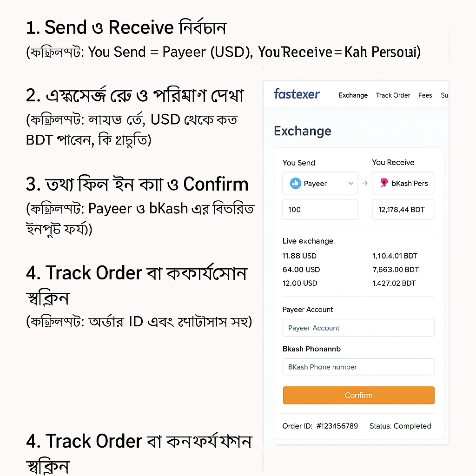Open the bKash Pers receive selector
The width and height of the screenshot is (476, 476).
403,183
